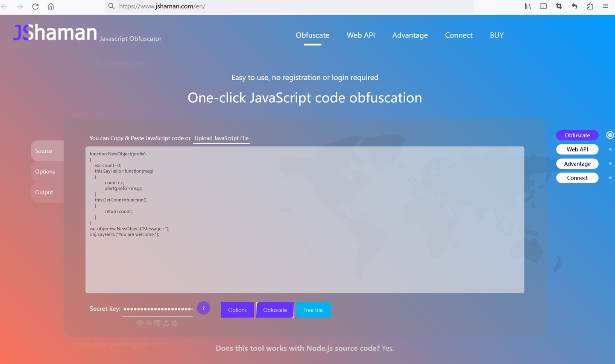
Task: Select the Web API section indicator dot
Action: tap(610, 149)
